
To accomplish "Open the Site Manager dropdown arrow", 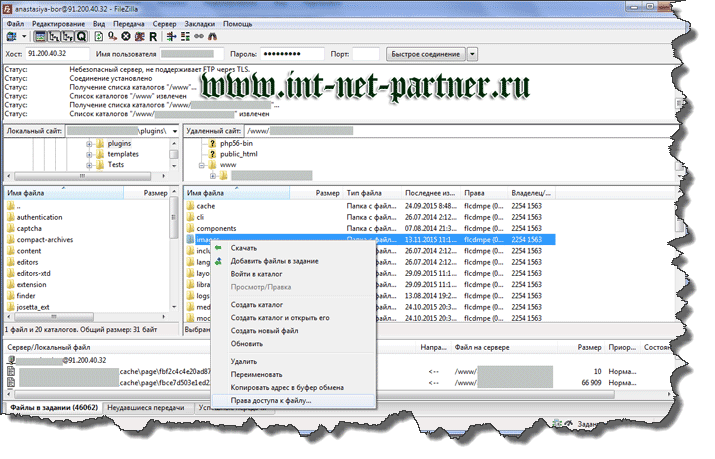I will tap(24, 36).
